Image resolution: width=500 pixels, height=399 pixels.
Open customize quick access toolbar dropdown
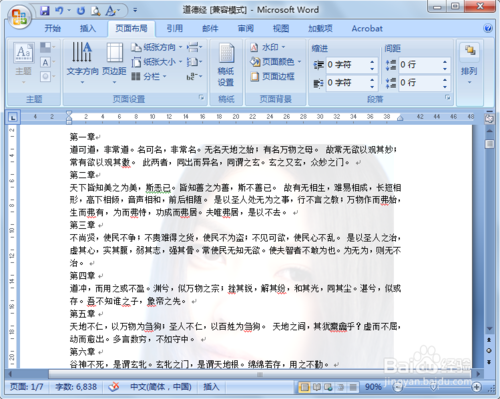tap(135, 10)
